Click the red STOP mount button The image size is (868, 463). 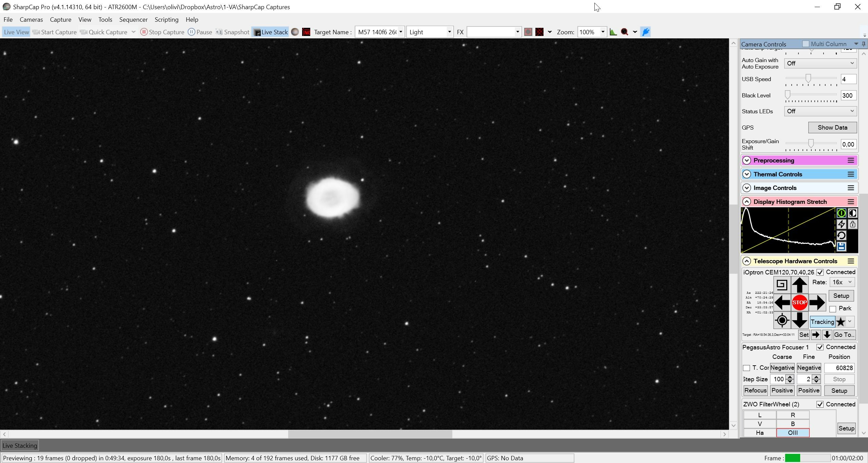click(800, 303)
